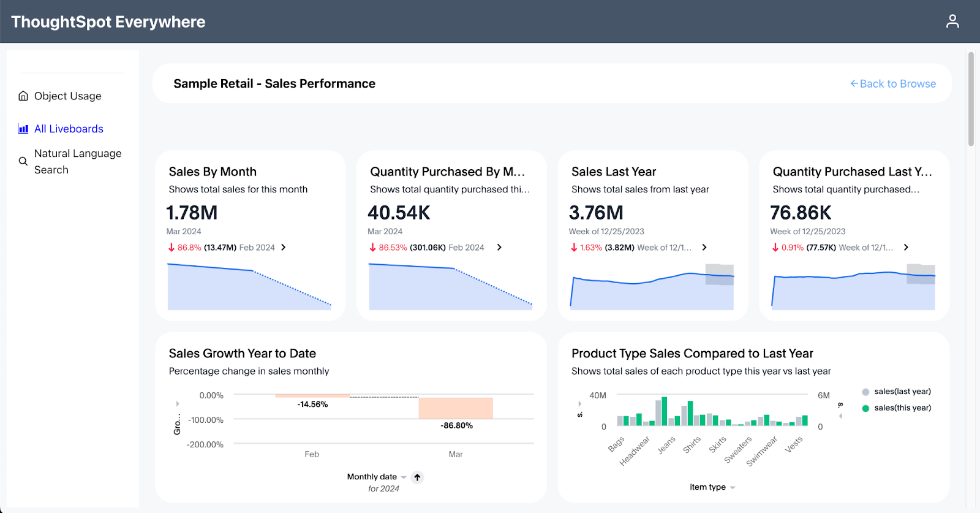Click the ascending sort arrow beside Monthly date
The image size is (980, 513).
pos(417,477)
